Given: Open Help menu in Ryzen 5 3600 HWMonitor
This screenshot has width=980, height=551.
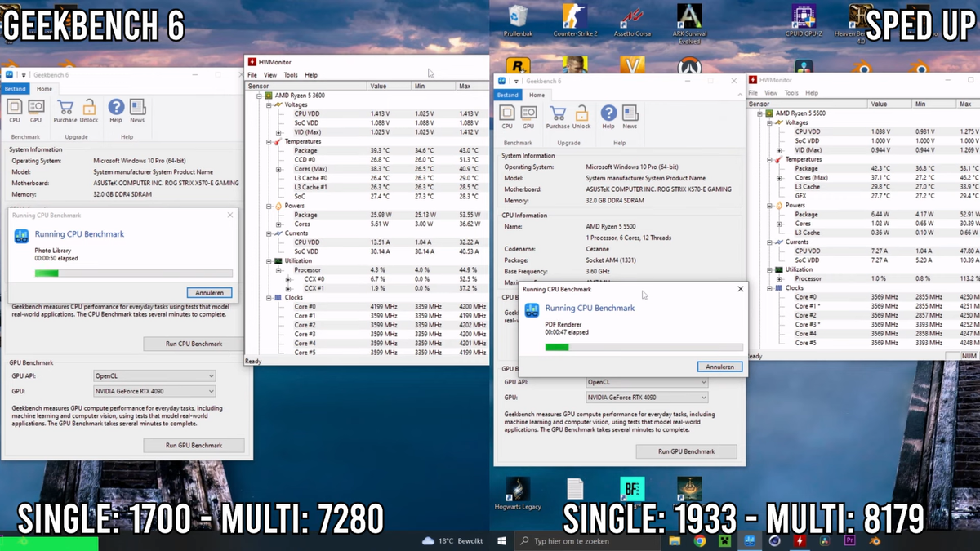Looking at the screenshot, I should [311, 75].
